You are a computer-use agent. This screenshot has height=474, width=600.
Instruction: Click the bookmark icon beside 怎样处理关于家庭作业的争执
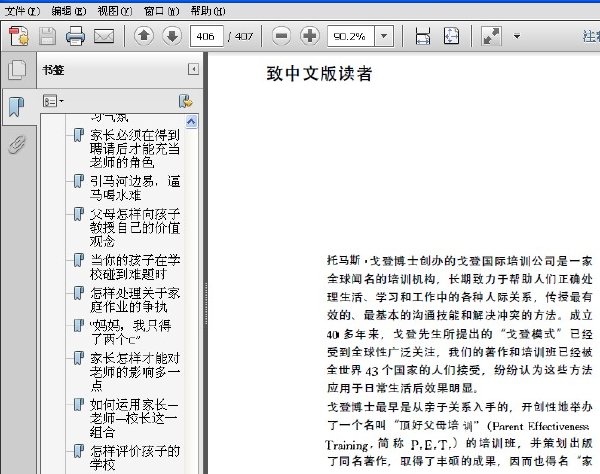point(78,293)
